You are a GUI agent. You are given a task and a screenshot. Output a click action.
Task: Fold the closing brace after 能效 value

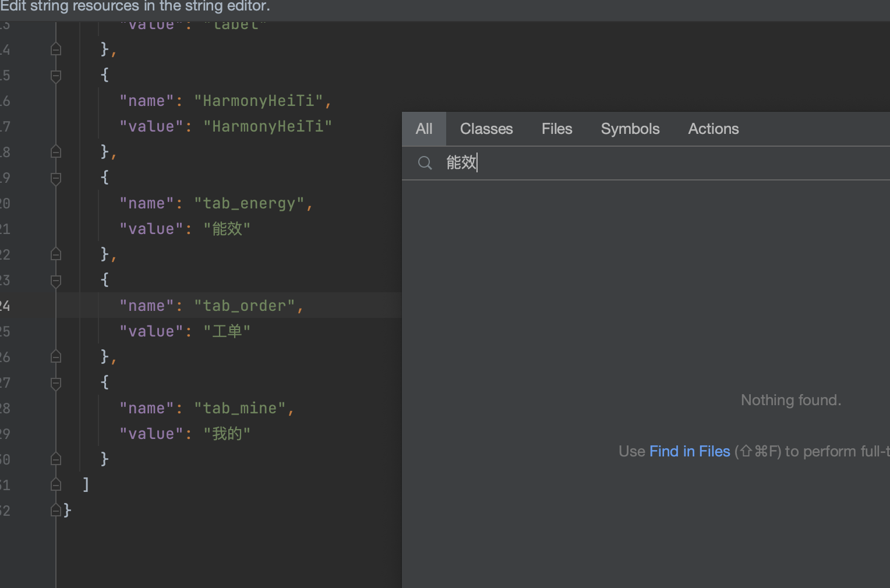[56, 254]
